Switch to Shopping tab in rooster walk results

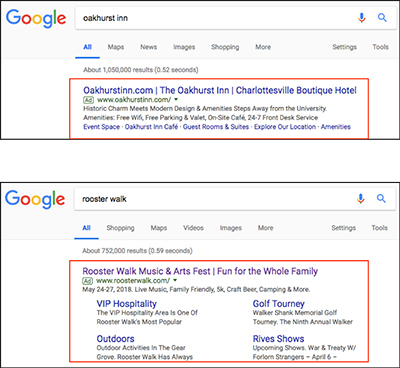pos(120,228)
